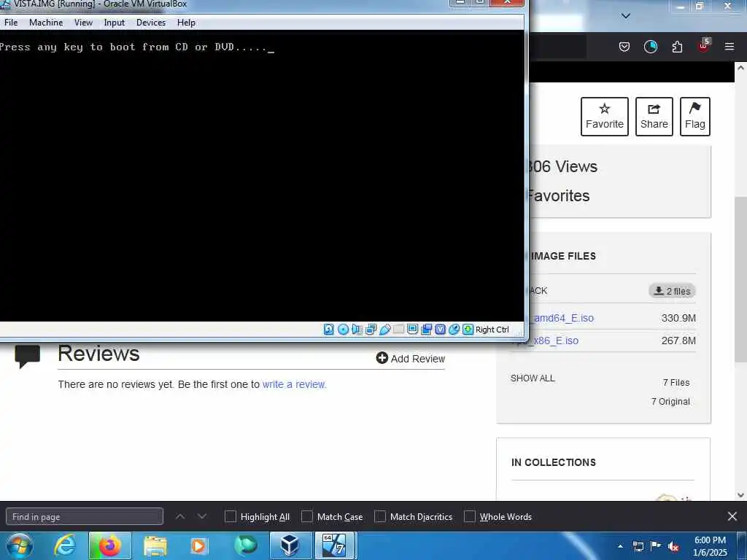Enable the Highlight All checkbox
This screenshot has width=747, height=560.
(230, 517)
